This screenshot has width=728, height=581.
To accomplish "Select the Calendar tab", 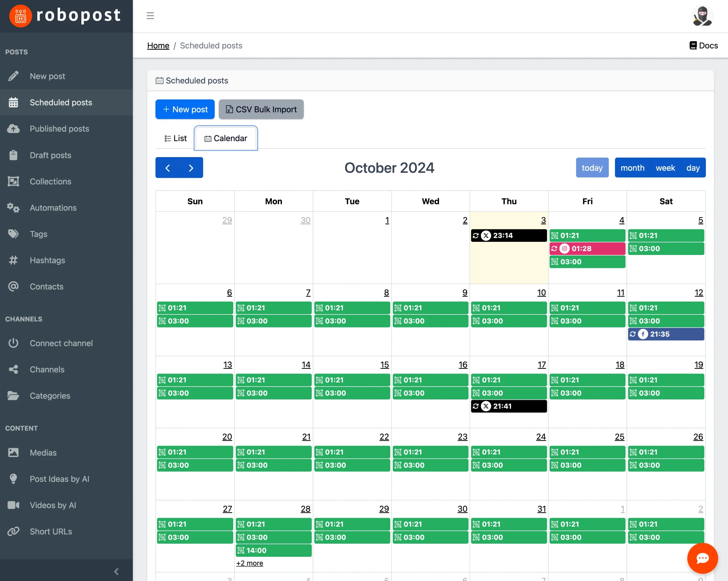I will 226,138.
